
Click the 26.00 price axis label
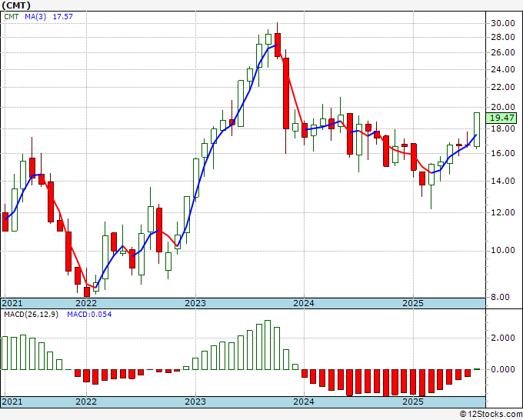tap(503, 52)
